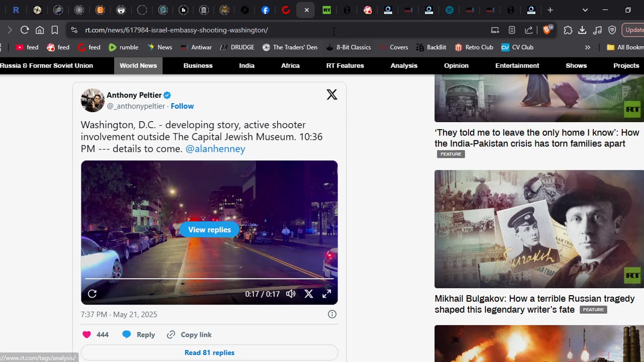Image resolution: width=644 pixels, height=362 pixels.
Task: Click the Read 81 replies button
Action: click(x=209, y=352)
